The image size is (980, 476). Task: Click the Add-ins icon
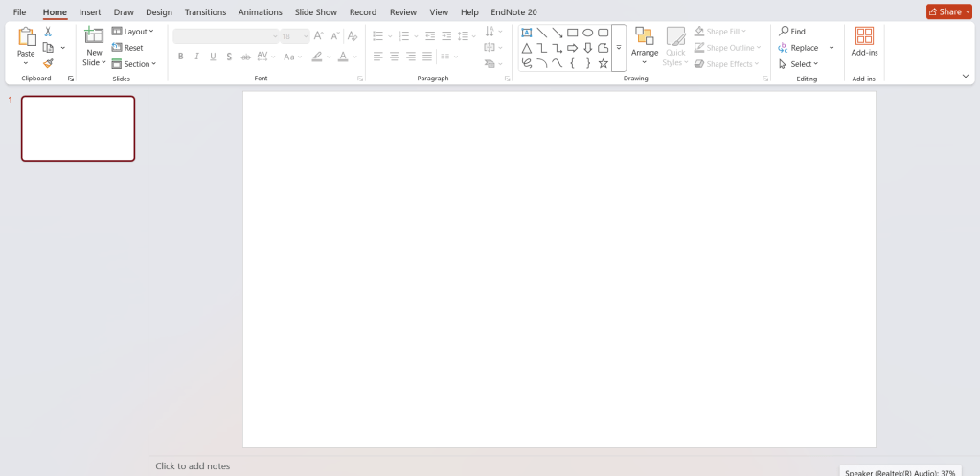864,36
